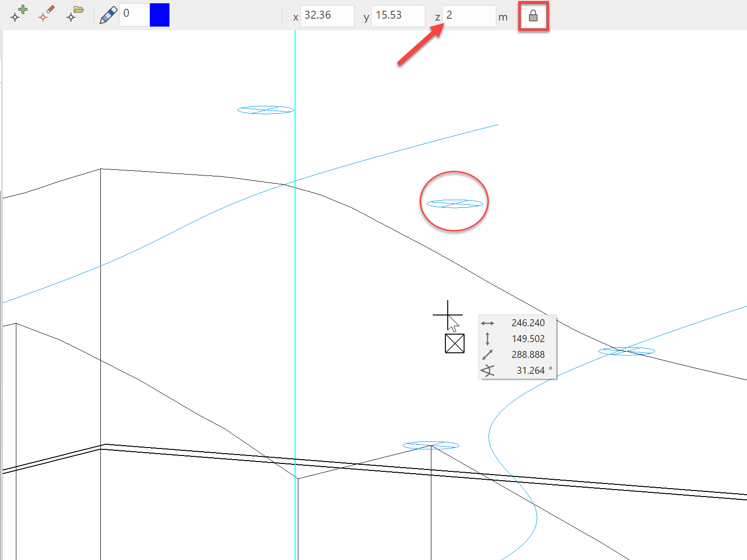Click the point marker inside the red circle
The width and height of the screenshot is (747, 560).
tap(455, 203)
